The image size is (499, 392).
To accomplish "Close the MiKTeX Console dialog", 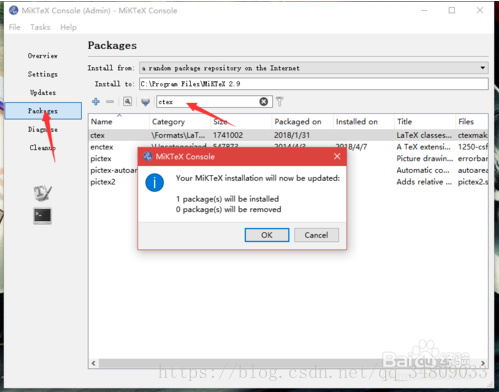I will click(337, 156).
